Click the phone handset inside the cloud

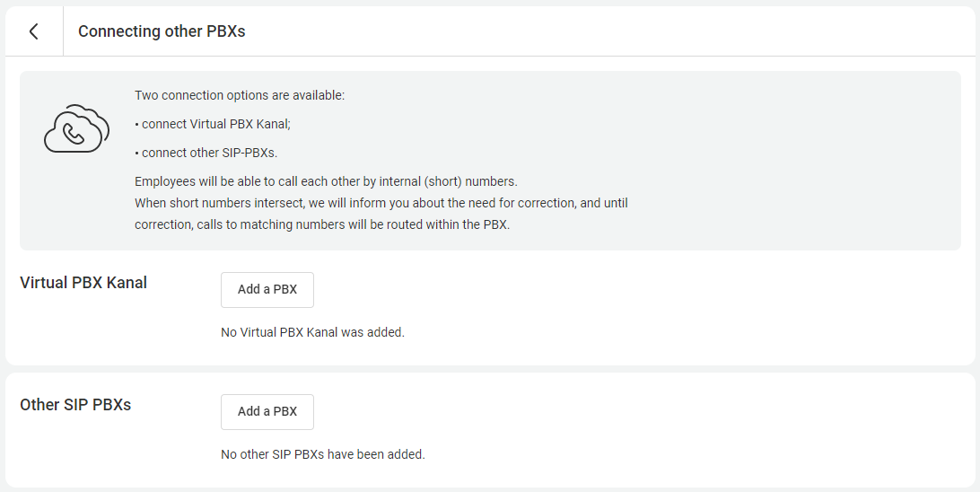point(74,135)
